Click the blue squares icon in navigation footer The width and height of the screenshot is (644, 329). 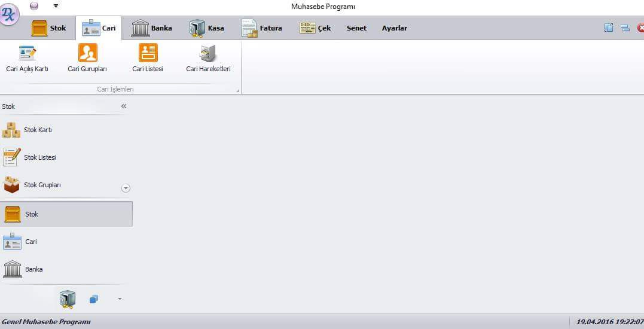tap(94, 299)
